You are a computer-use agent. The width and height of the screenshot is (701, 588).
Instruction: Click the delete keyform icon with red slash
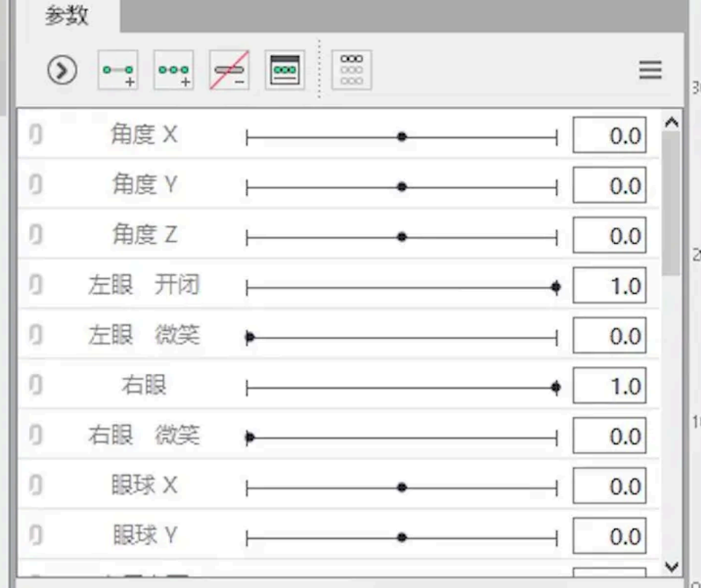coord(229,69)
